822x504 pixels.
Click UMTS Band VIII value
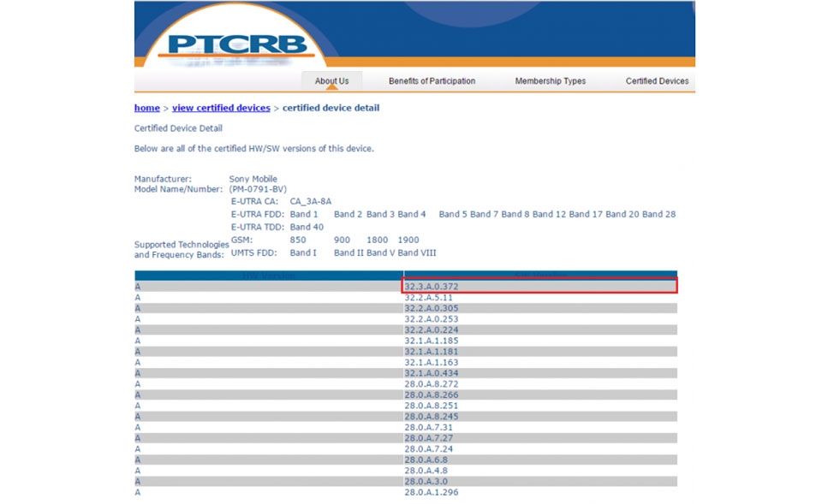tap(417, 253)
